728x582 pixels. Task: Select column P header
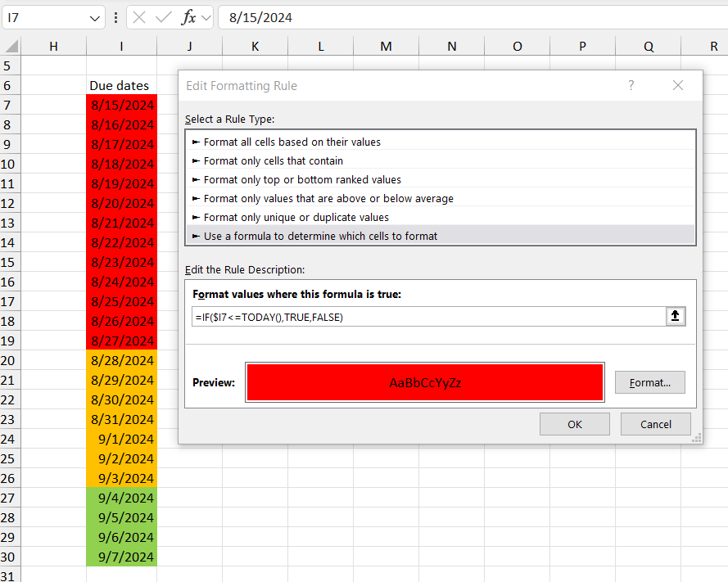(x=582, y=47)
